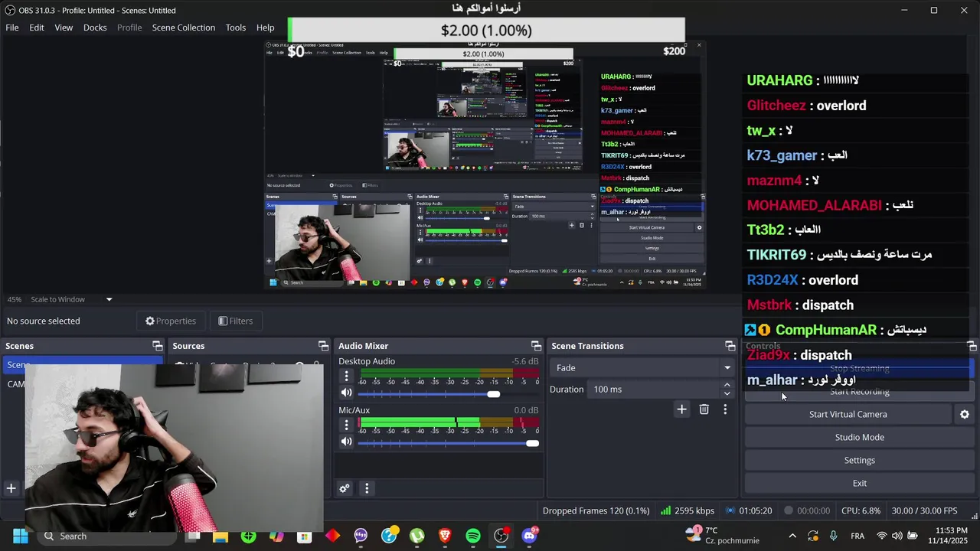Open Microsoft Store from the taskbar
The height and width of the screenshot is (551, 980).
(304, 536)
